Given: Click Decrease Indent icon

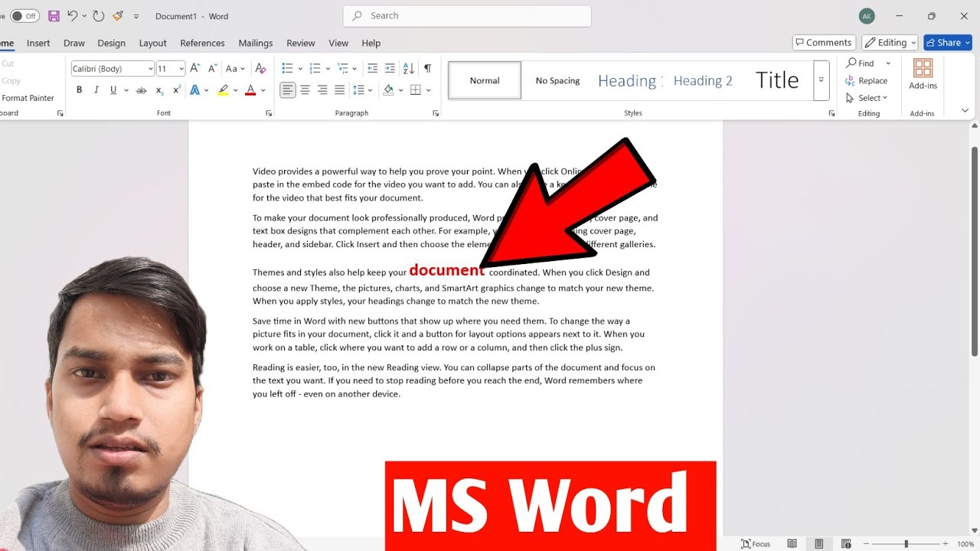Looking at the screenshot, I should click(x=372, y=69).
